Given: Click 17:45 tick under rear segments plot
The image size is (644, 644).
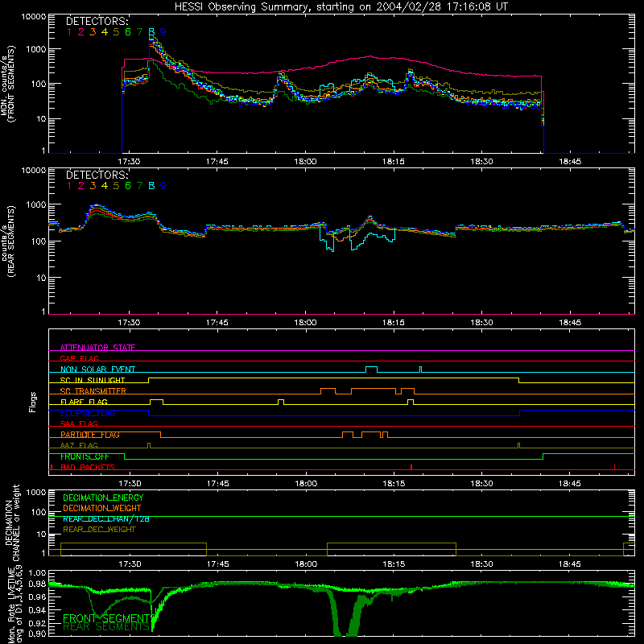Looking at the screenshot, I should tap(217, 323).
